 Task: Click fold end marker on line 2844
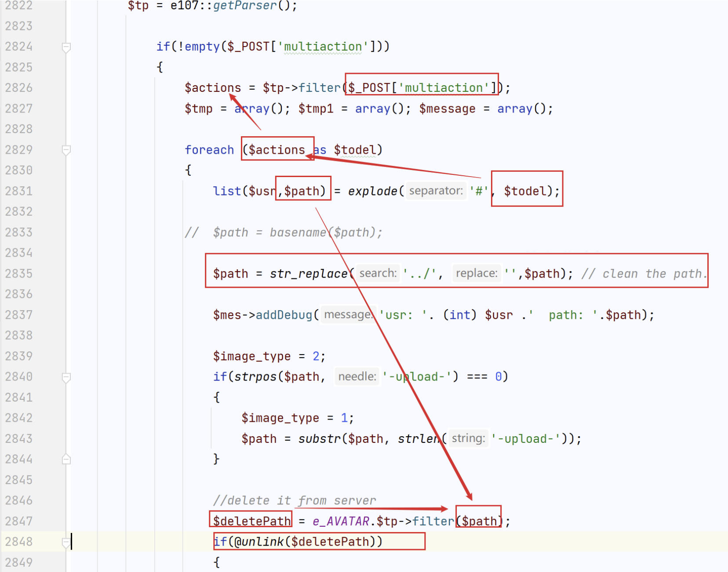pos(66,460)
